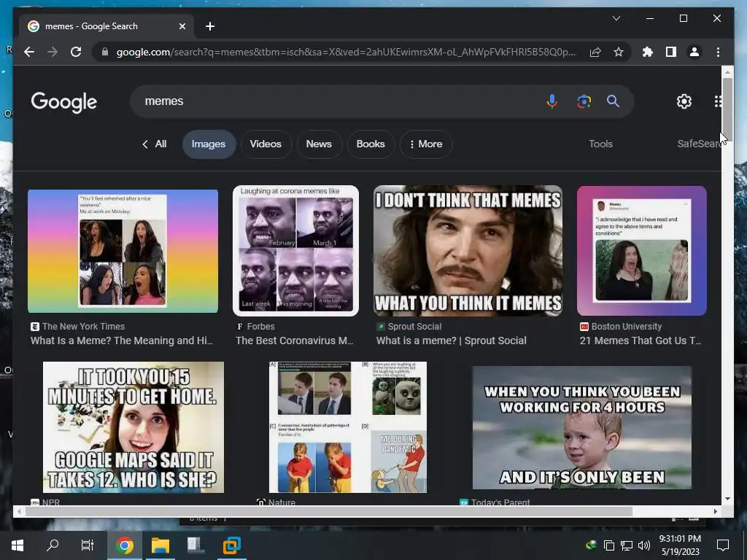
Task: Select the memes - Google Search browser tab
Action: point(107,26)
